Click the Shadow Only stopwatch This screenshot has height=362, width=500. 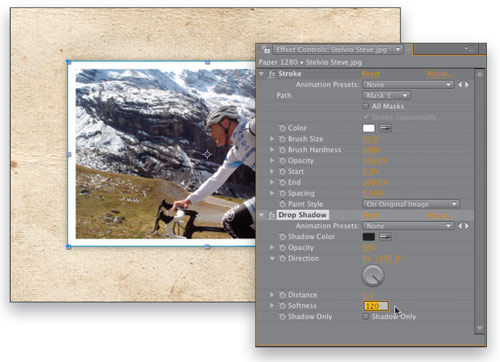click(282, 317)
